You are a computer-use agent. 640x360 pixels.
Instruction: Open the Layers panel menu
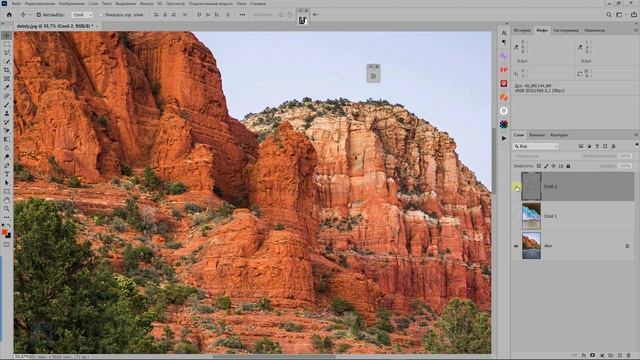[x=636, y=135]
